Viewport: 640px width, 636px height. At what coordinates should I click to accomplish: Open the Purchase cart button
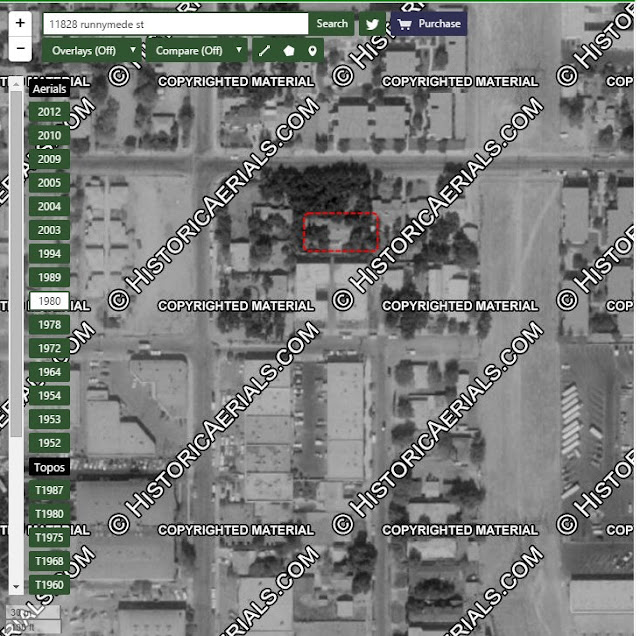tap(429, 24)
